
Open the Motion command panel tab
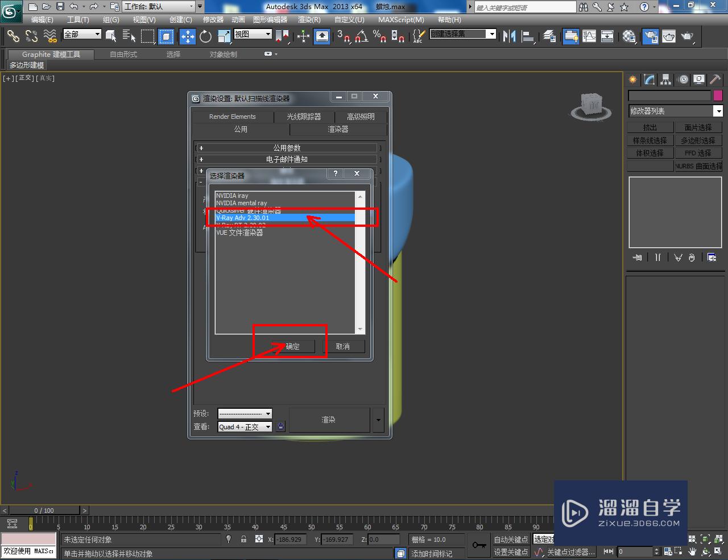point(682,80)
